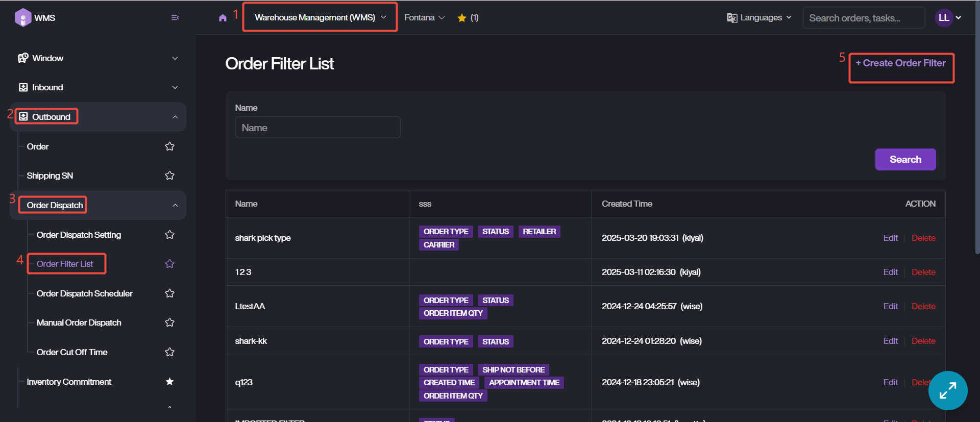Edit the q123 filter
This screenshot has width=980, height=422.
tap(891, 382)
